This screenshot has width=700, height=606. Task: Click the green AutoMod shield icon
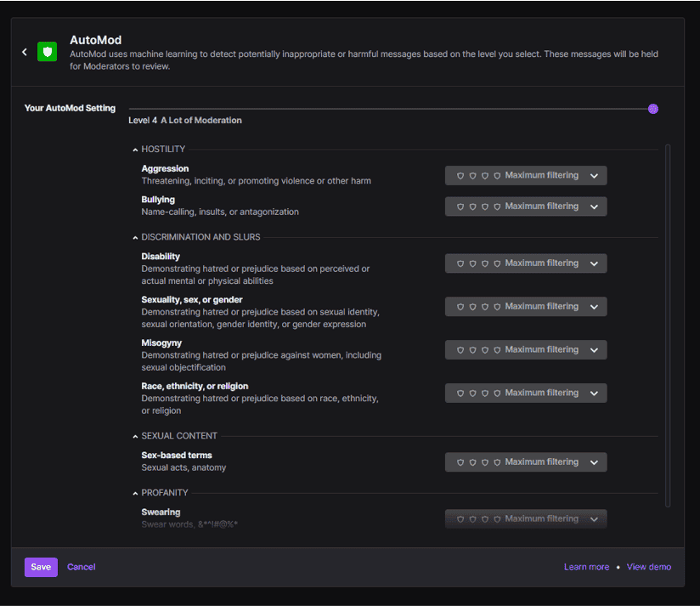pos(47,52)
